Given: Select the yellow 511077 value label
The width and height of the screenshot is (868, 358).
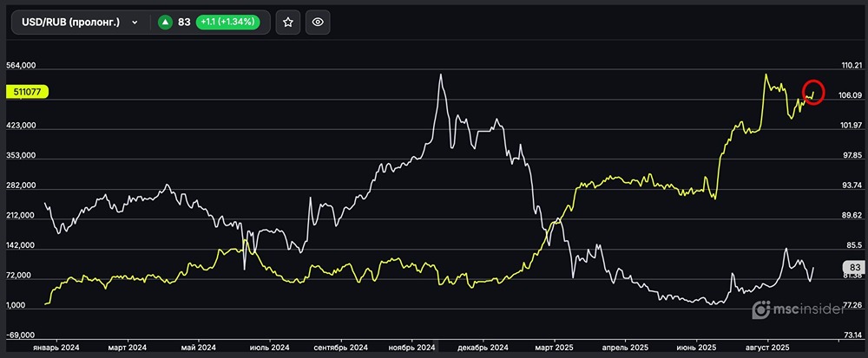Looking at the screenshot, I should pyautogui.click(x=28, y=91).
